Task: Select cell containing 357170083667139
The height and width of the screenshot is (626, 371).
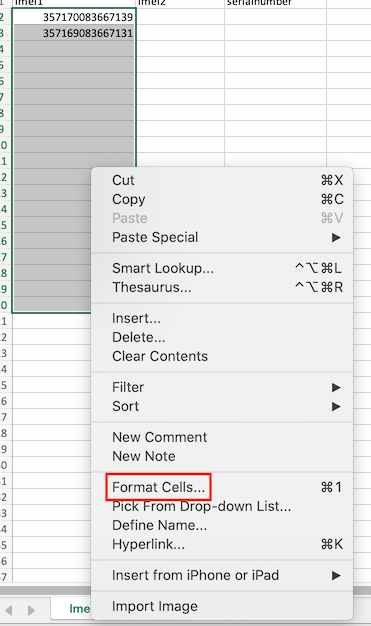Action: [74, 17]
